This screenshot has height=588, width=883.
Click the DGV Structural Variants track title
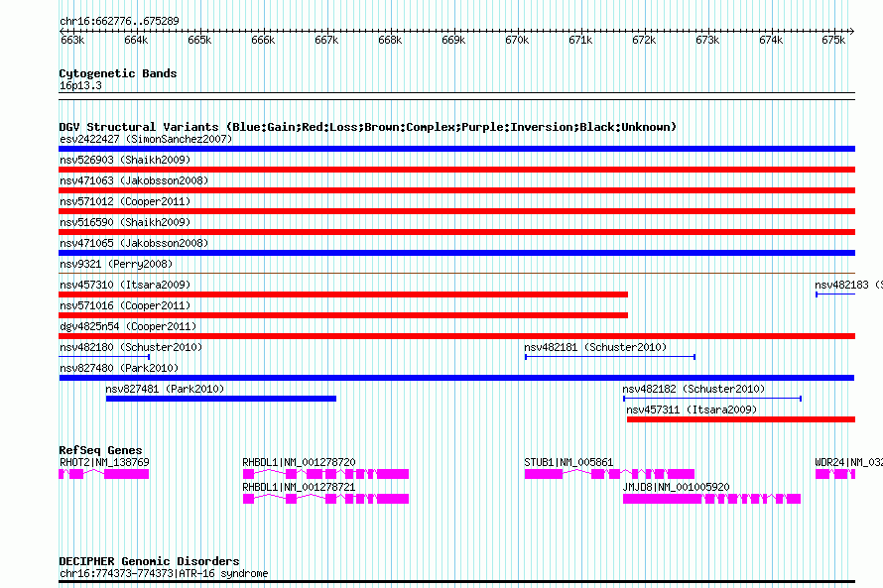(367, 127)
